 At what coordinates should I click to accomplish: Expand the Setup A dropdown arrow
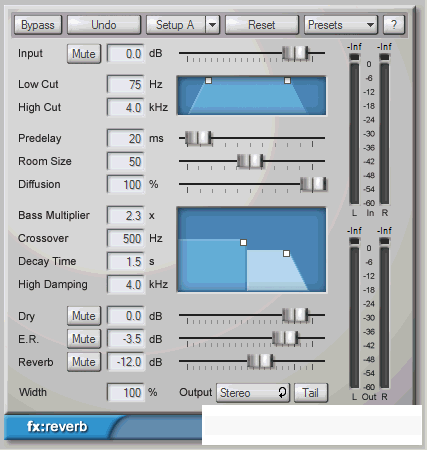(x=213, y=25)
